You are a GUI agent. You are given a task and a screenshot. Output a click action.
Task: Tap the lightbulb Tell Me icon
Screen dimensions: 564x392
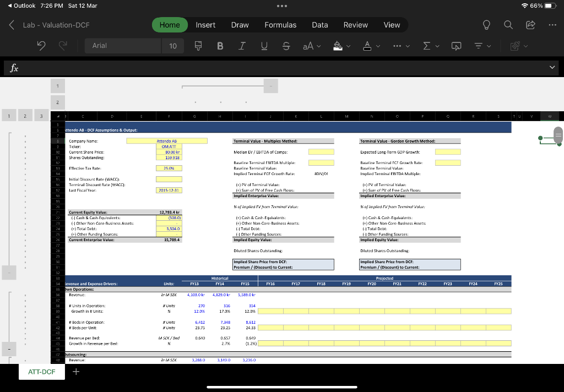[486, 25]
